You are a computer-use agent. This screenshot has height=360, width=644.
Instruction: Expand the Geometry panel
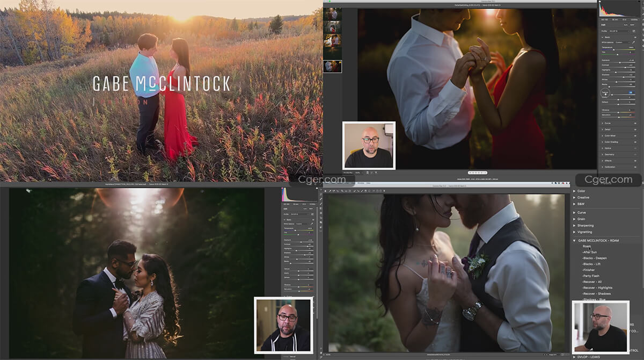point(602,154)
